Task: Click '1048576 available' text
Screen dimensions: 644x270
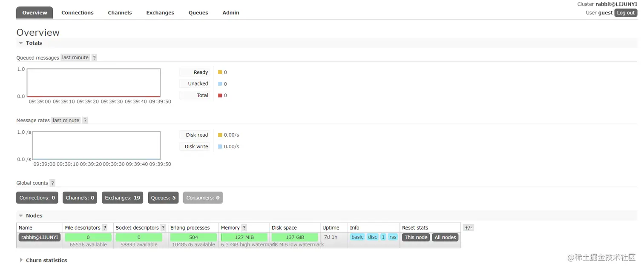Action: (193, 245)
